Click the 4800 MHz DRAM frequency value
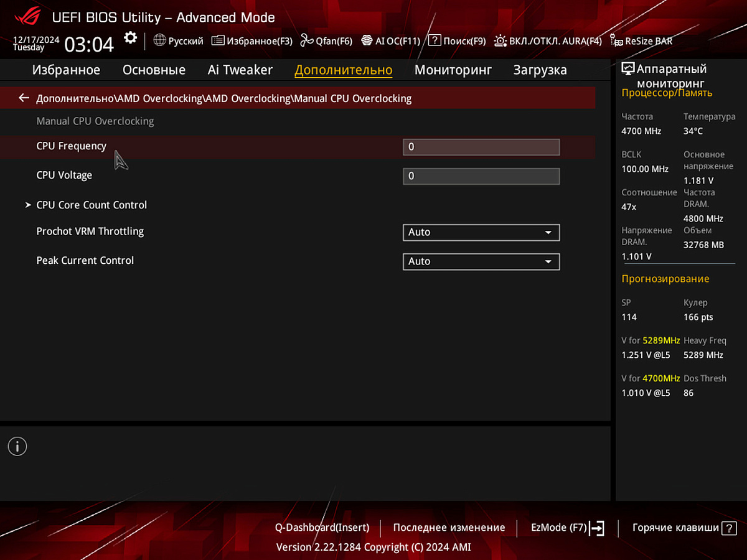 (x=703, y=219)
